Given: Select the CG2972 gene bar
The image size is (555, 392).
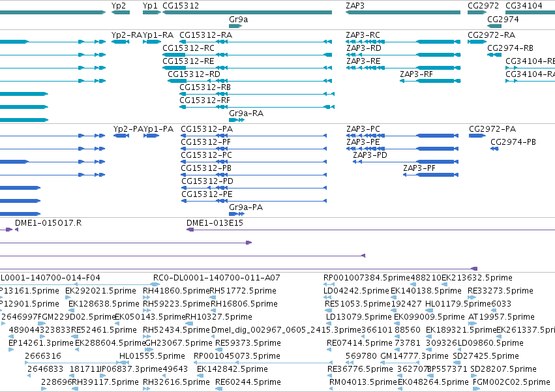Looking at the screenshot, I should pos(477,12).
